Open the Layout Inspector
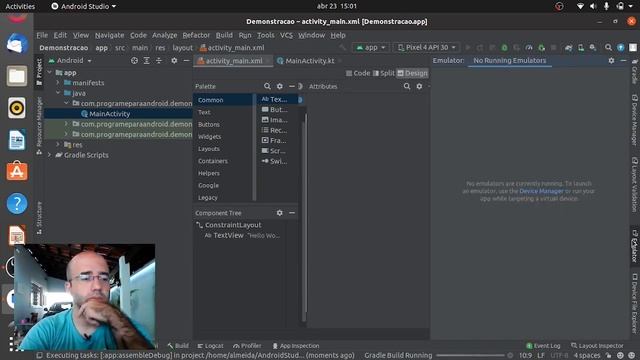The image size is (640, 360). [597, 346]
